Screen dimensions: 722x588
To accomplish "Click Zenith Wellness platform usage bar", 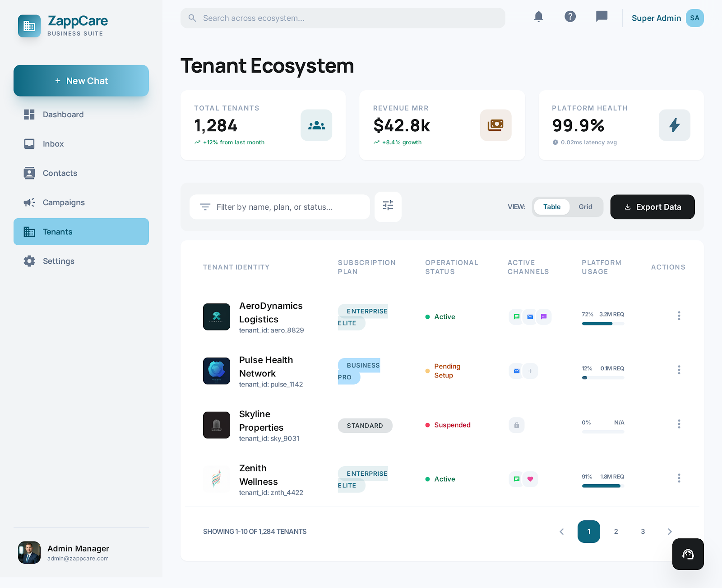I will point(603,486).
